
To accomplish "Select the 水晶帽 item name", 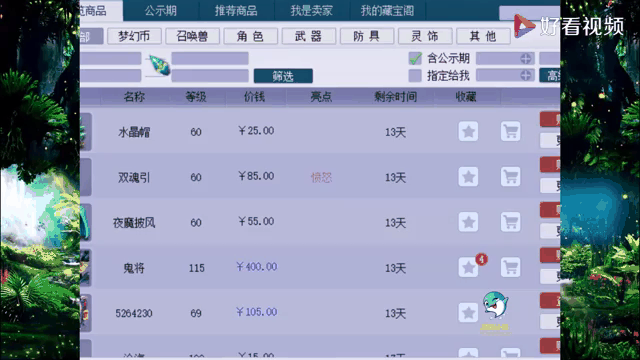I will [134, 132].
